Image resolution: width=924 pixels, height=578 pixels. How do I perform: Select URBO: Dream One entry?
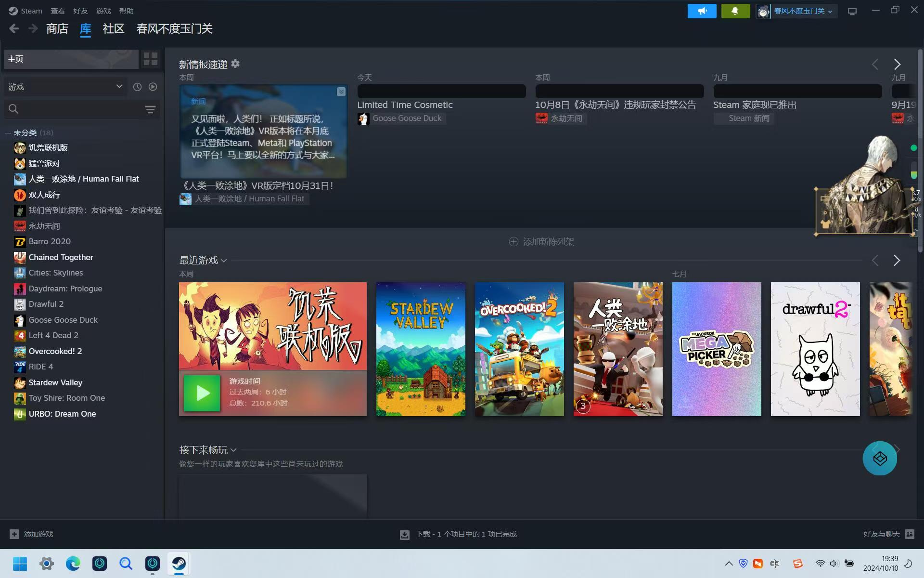coord(62,414)
